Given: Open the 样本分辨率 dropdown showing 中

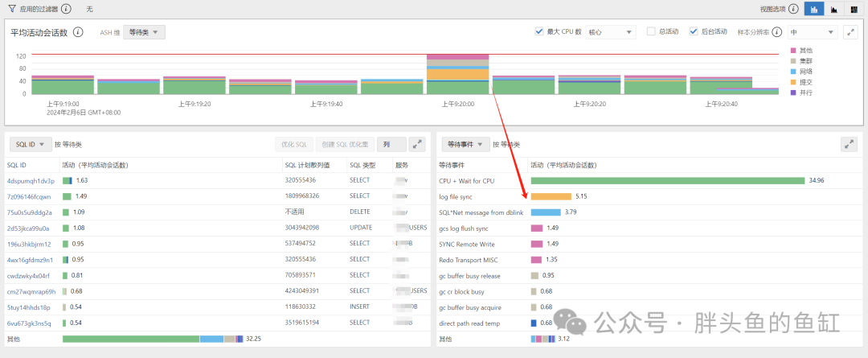Looking at the screenshot, I should pos(813,32).
